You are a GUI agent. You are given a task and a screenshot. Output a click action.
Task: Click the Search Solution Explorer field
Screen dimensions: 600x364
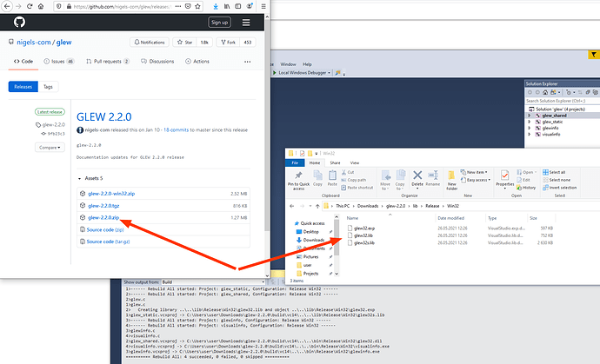562,101
